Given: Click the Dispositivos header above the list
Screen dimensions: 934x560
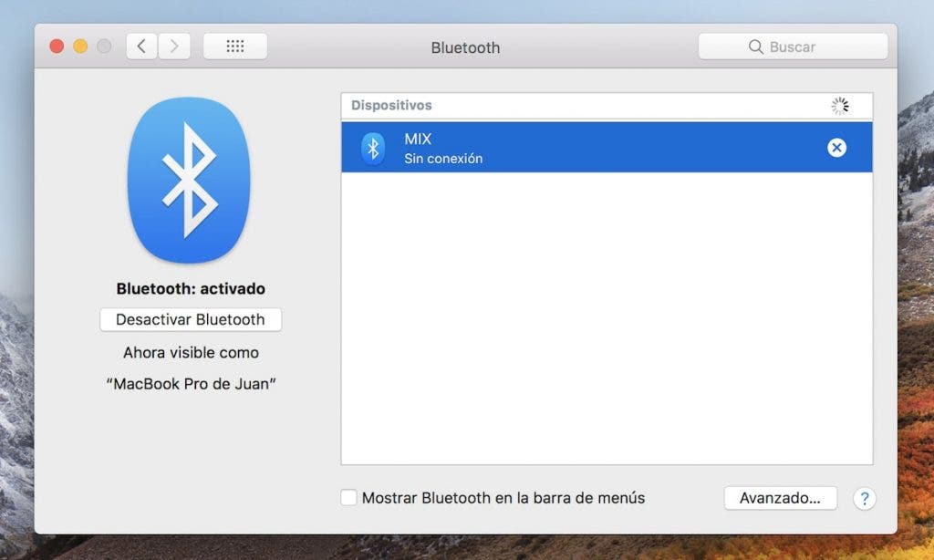Looking at the screenshot, I should click(390, 105).
